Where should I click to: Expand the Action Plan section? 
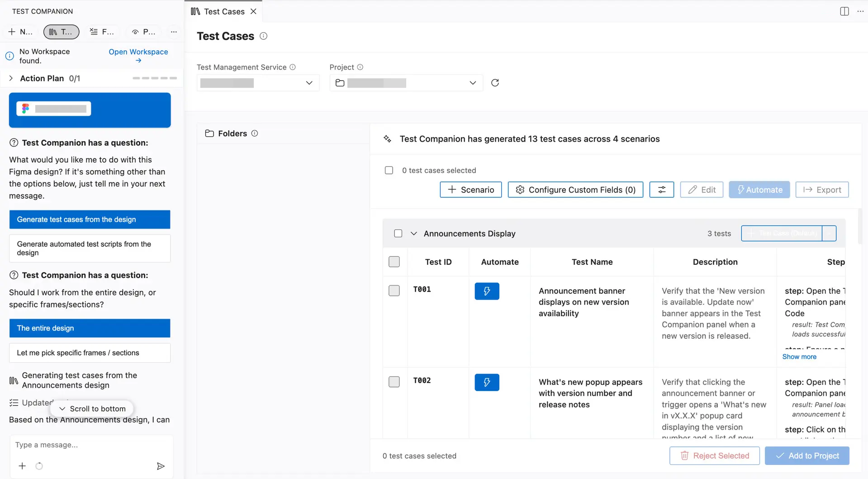[x=11, y=78]
